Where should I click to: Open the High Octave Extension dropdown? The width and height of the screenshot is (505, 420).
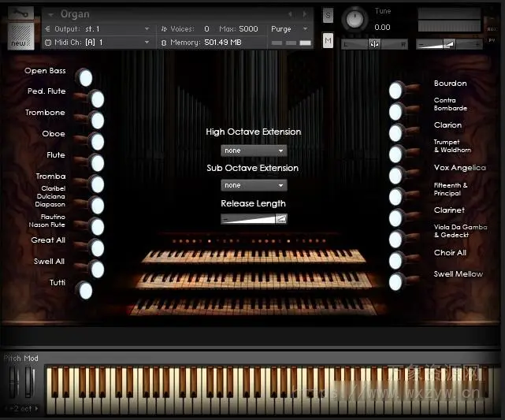click(x=254, y=150)
